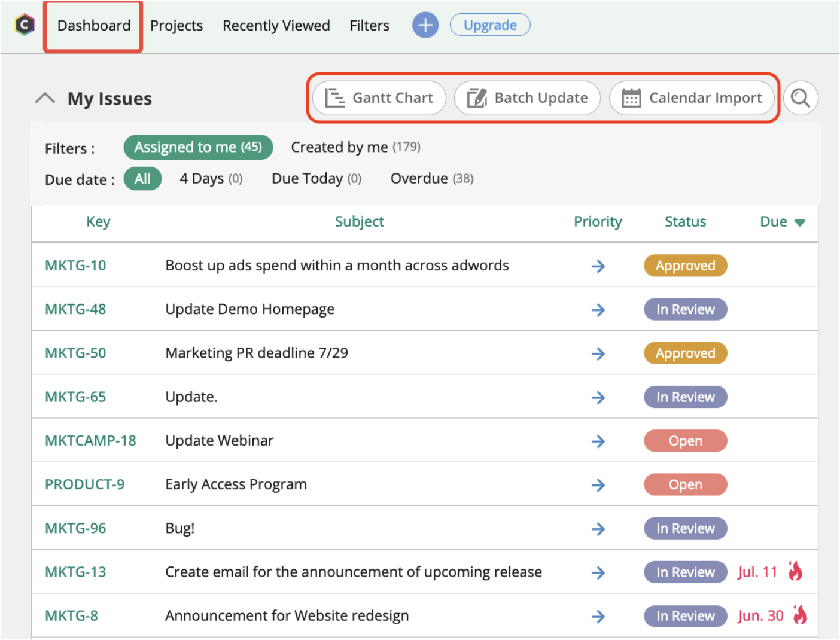Viewport: 840px width, 640px height.
Task: Open the Due column sort dropdown
Action: click(x=801, y=222)
